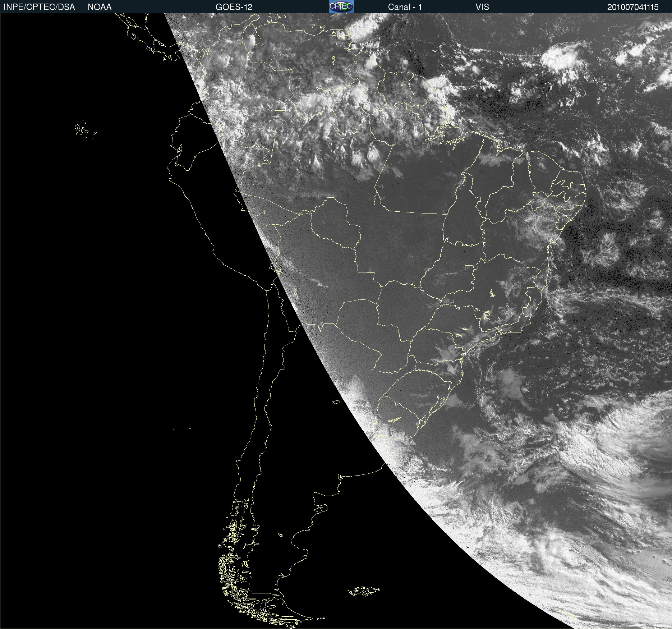This screenshot has height=629, width=672.
Task: Select the INPE/CPTEC/DSA header text
Action: [39, 7]
